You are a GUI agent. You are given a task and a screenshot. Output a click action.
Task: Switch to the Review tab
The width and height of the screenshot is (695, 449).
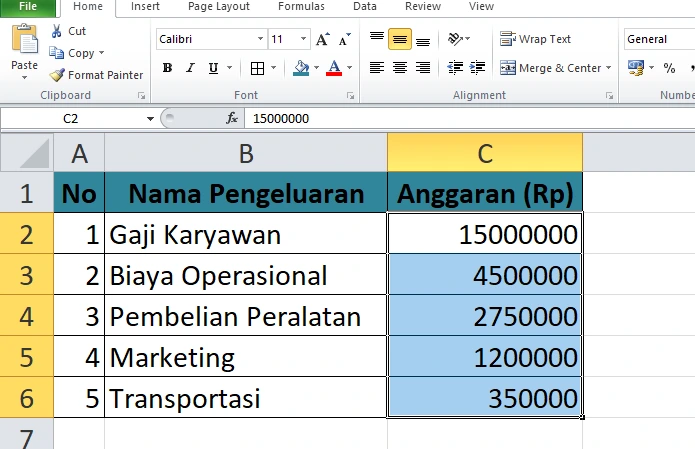click(x=423, y=7)
